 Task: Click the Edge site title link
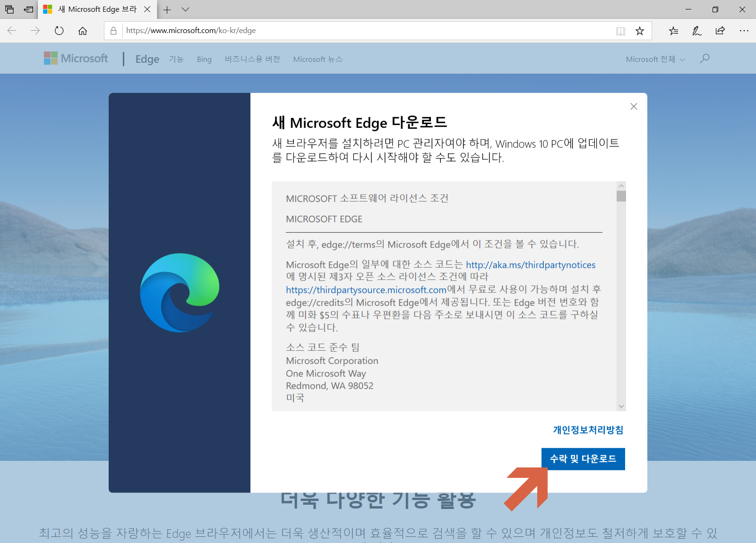[x=147, y=59]
